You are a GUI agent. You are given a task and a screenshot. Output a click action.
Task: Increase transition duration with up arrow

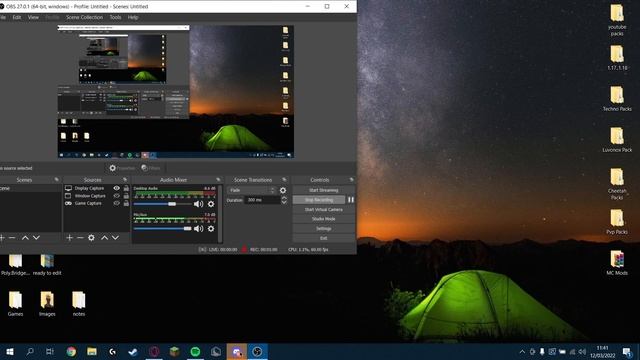(x=284, y=198)
